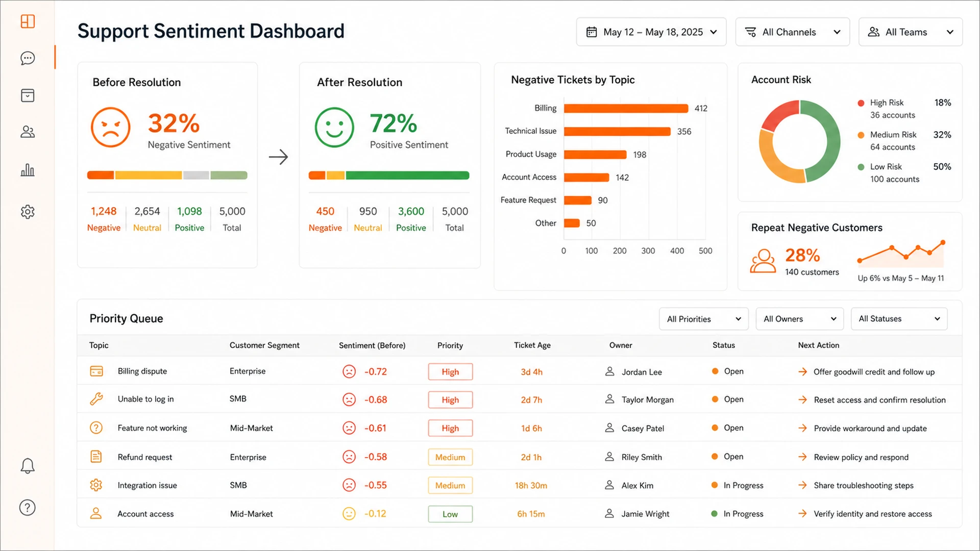This screenshot has width=980, height=551.
Task: Open the customers people sidebar icon
Action: pyautogui.click(x=28, y=132)
